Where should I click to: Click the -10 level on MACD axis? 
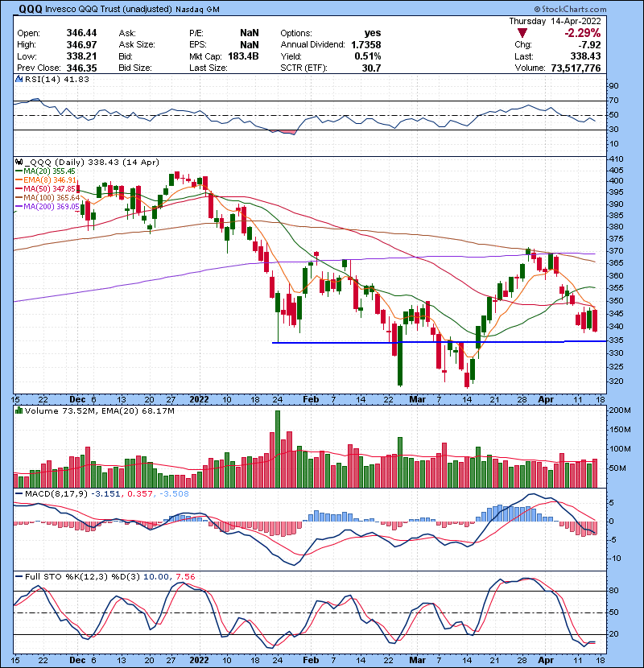click(x=615, y=559)
